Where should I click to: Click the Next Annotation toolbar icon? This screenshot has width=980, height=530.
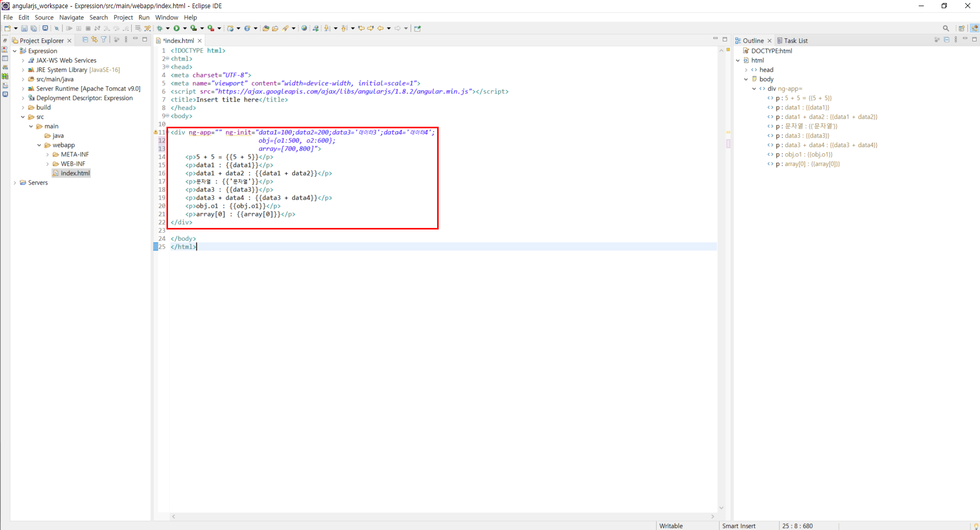[327, 29]
